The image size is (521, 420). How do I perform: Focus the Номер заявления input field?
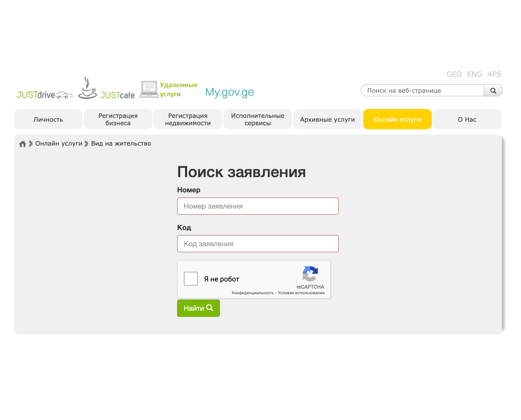[x=258, y=206]
